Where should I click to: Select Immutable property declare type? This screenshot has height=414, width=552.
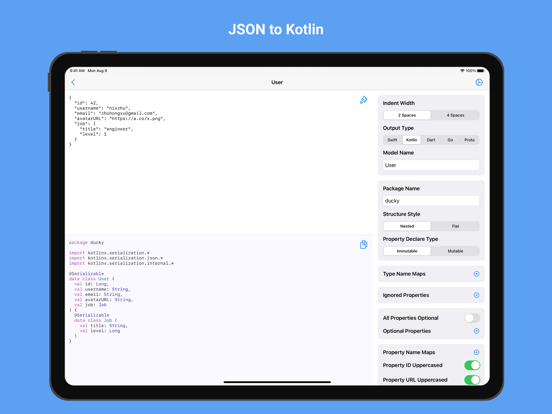click(x=407, y=251)
